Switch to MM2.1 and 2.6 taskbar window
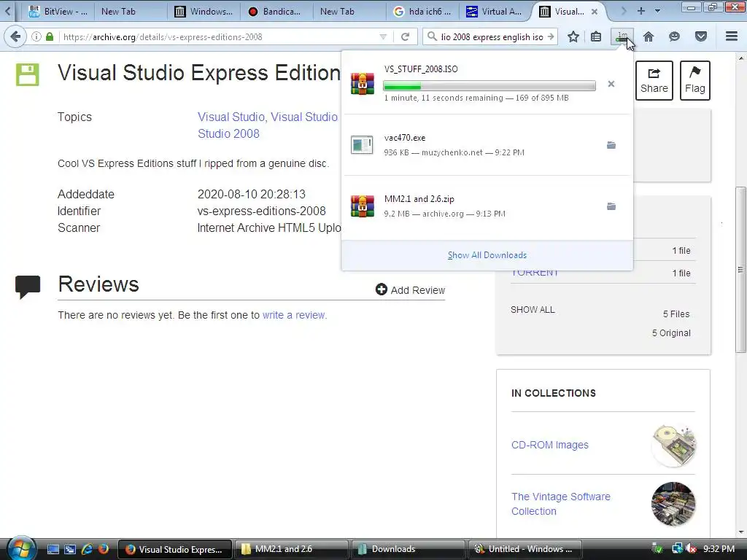 click(290, 549)
